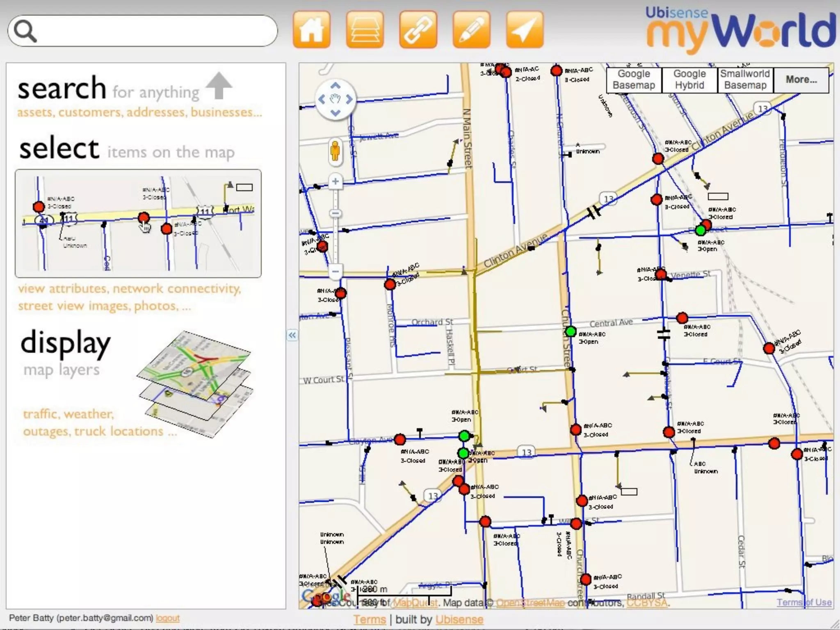The image size is (840, 630).
Task: Click the map zoom in plus button
Action: click(336, 181)
